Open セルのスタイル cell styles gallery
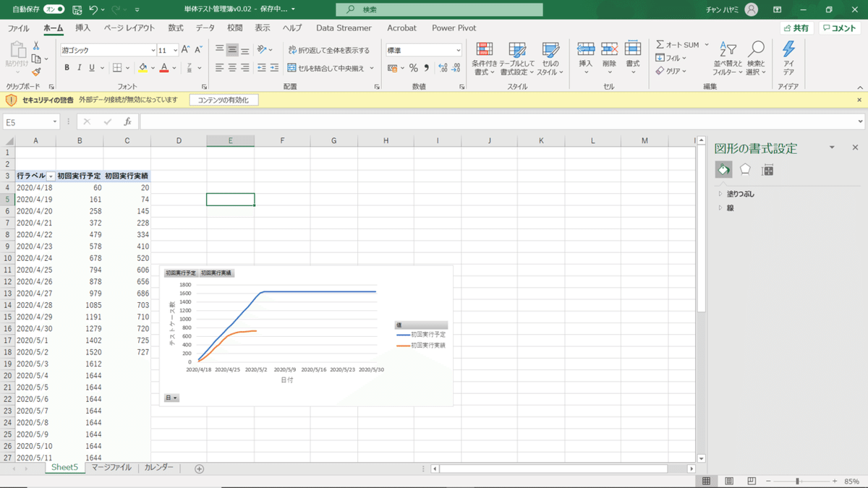The image size is (868, 488). pyautogui.click(x=550, y=59)
